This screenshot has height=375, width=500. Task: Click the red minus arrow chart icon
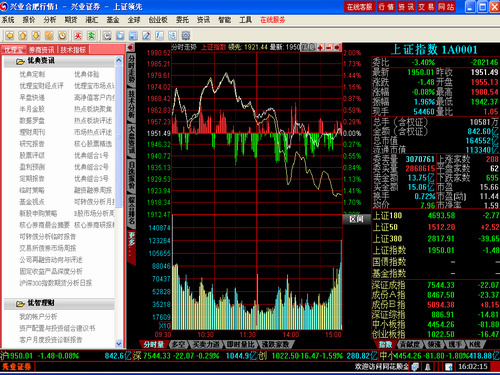(329, 47)
